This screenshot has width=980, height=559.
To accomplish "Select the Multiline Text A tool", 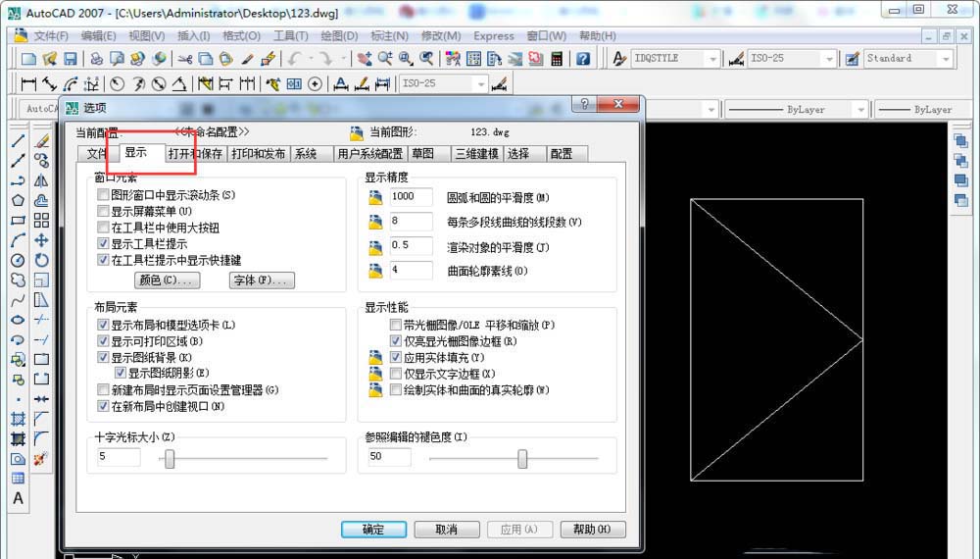I will point(18,498).
